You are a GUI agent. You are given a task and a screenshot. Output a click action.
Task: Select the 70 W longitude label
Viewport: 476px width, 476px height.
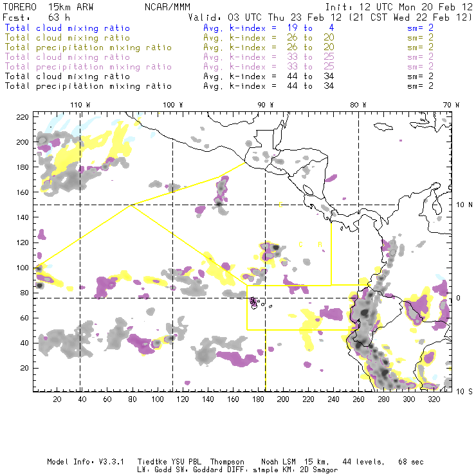(452, 105)
